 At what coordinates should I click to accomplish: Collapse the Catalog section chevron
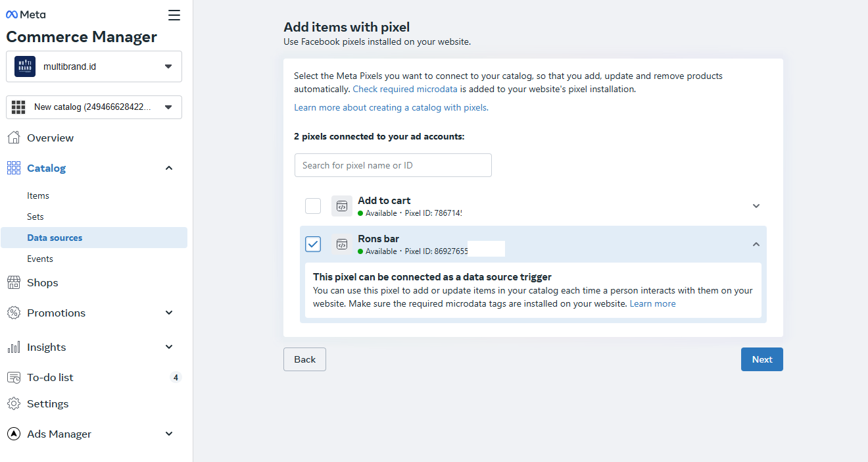point(169,168)
